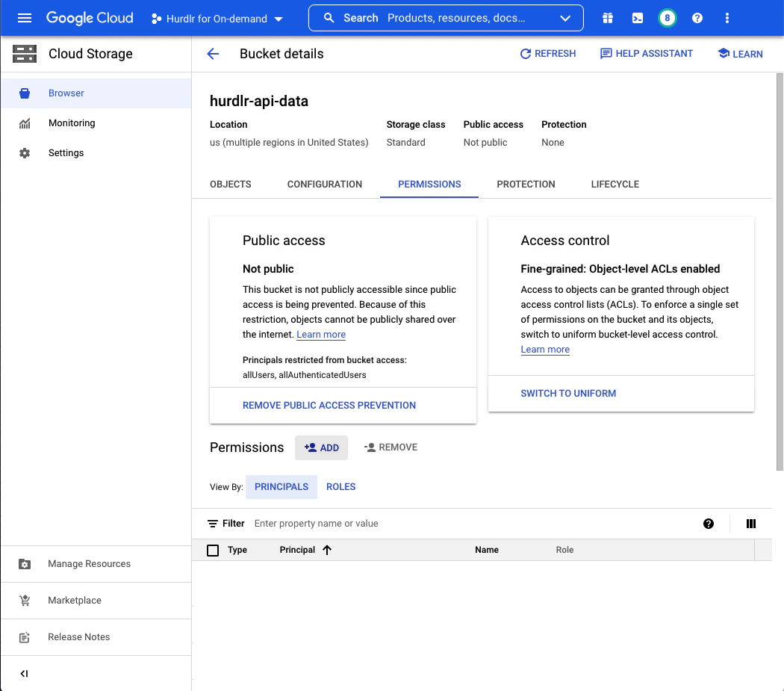Viewport: 784px width, 691px height.
Task: Click Switch to Uniform button
Action: click(x=568, y=394)
